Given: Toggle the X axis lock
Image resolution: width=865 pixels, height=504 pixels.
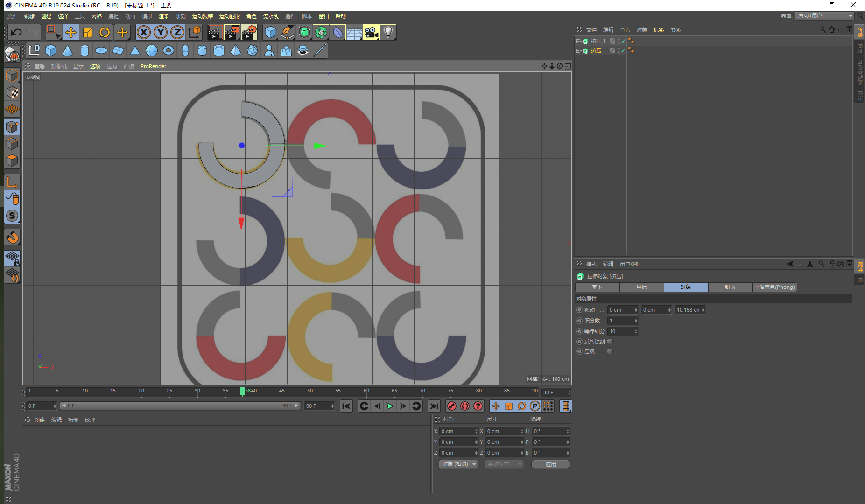Looking at the screenshot, I should (x=144, y=32).
